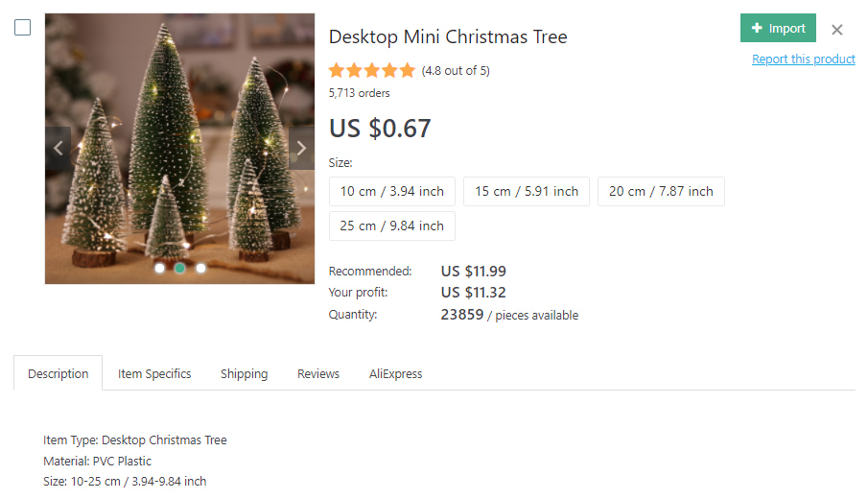Close the product panel with X
The width and height of the screenshot is (868, 499).
[837, 30]
